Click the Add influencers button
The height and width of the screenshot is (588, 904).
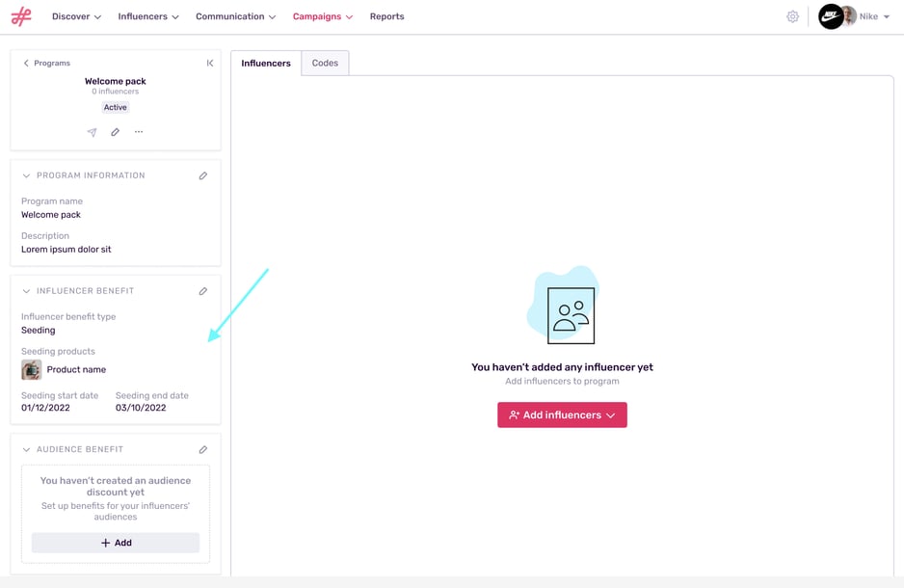562,414
